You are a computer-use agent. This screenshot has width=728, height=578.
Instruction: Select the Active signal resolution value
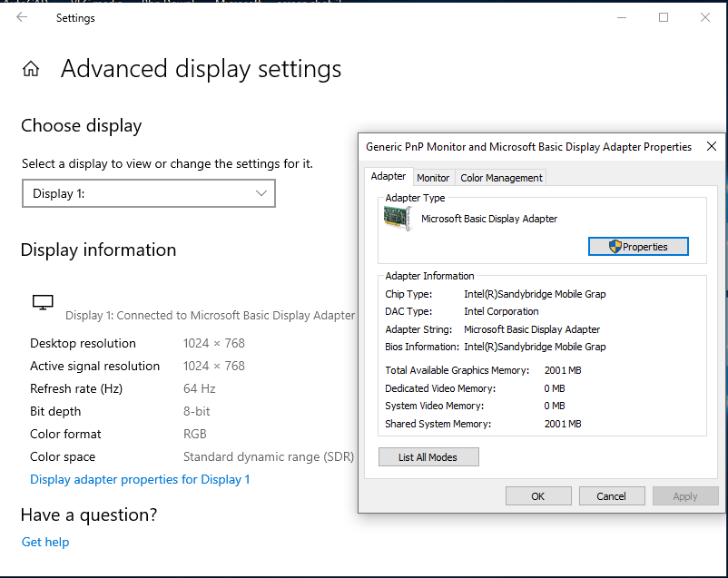coord(214,366)
